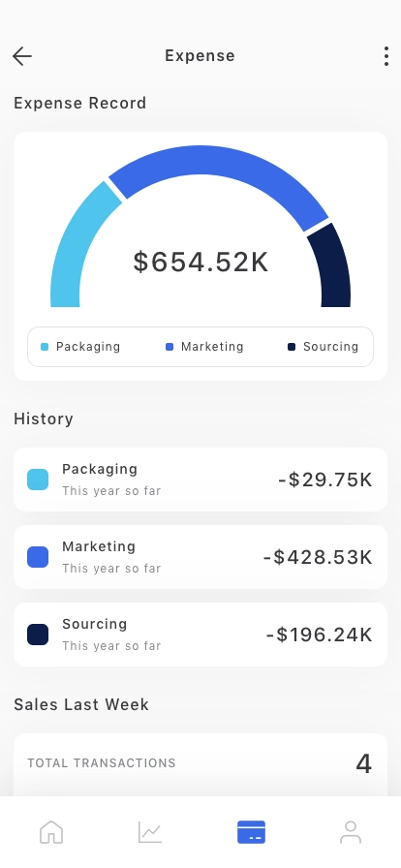Open the Packaging -$29.75K history entry
Image resolution: width=401 pixels, height=868 pixels.
point(200,480)
